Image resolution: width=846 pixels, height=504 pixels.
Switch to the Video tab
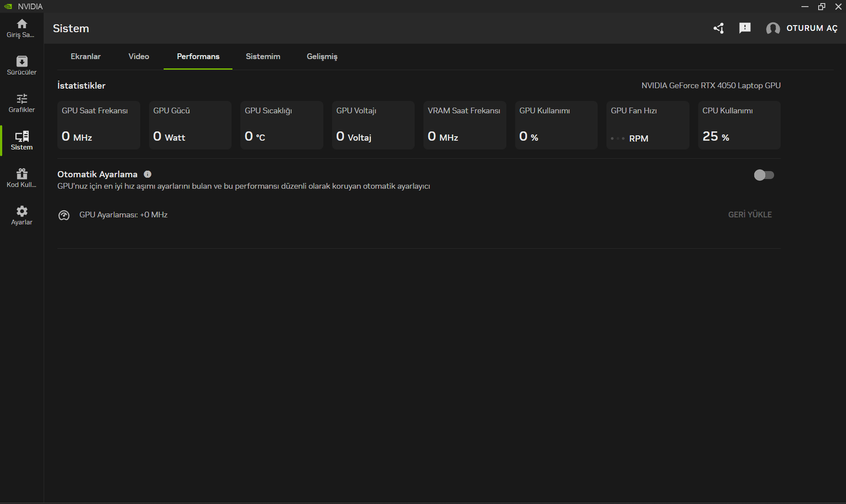[139, 56]
